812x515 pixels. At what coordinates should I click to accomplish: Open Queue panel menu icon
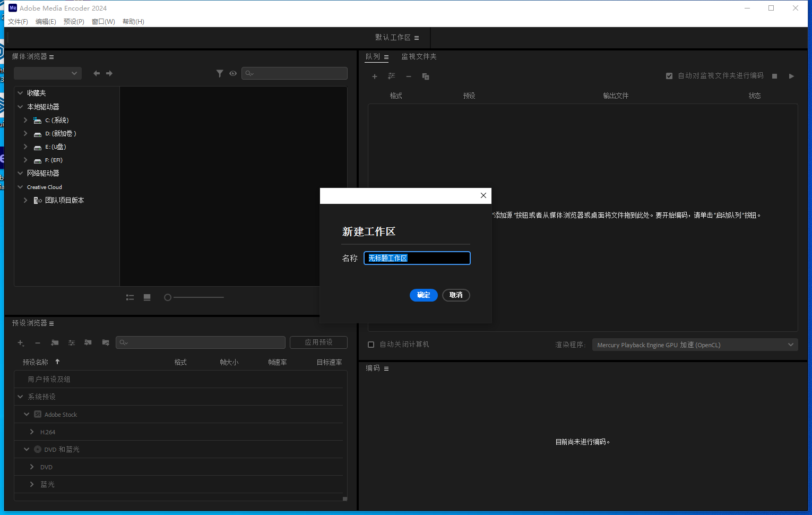(386, 57)
